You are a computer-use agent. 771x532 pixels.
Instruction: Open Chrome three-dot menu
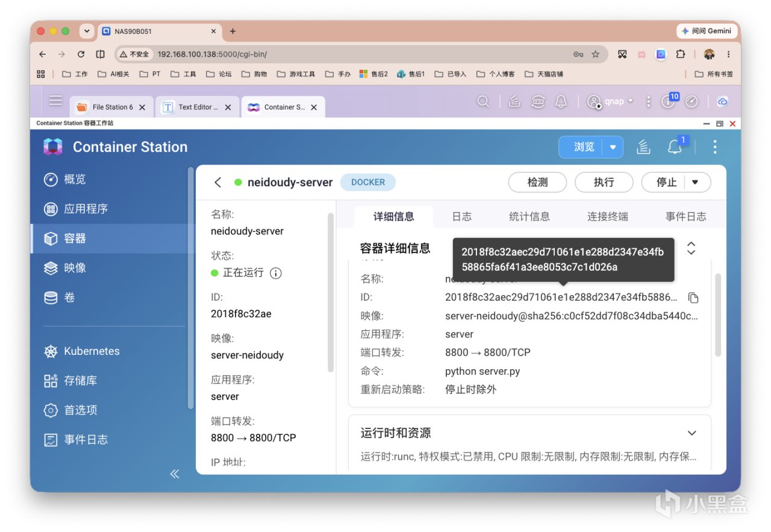(x=729, y=54)
